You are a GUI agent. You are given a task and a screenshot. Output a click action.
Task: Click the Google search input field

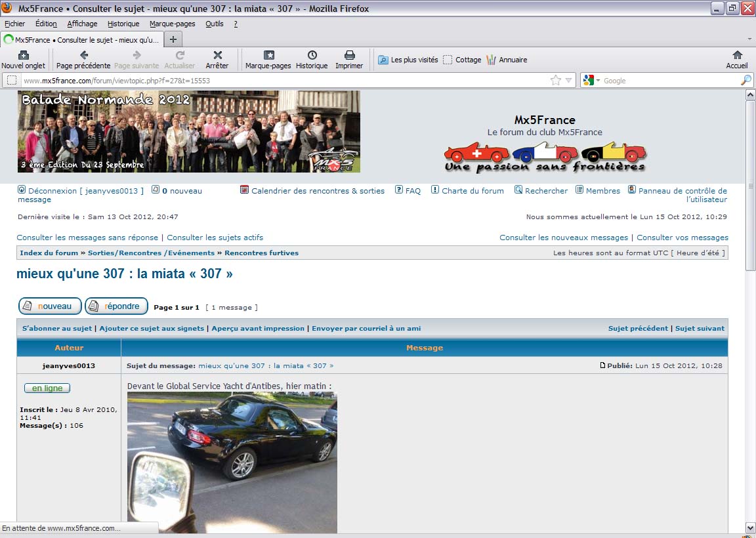669,81
